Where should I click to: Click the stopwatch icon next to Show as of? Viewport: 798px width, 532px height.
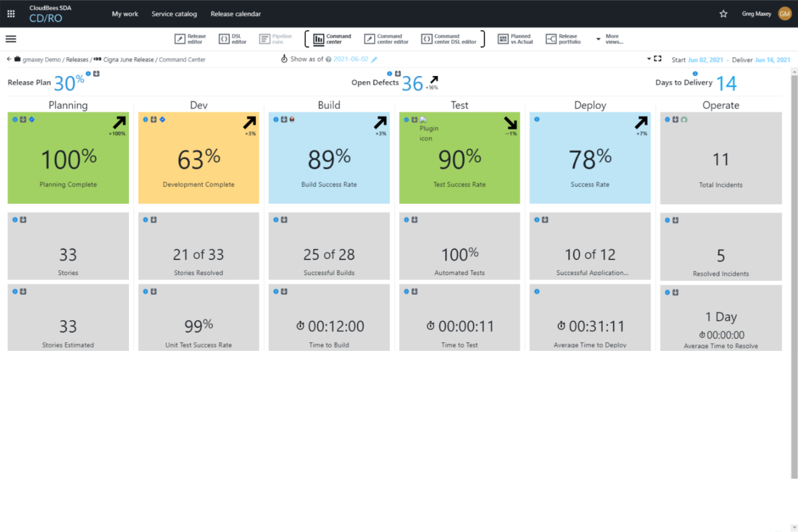[285, 59]
